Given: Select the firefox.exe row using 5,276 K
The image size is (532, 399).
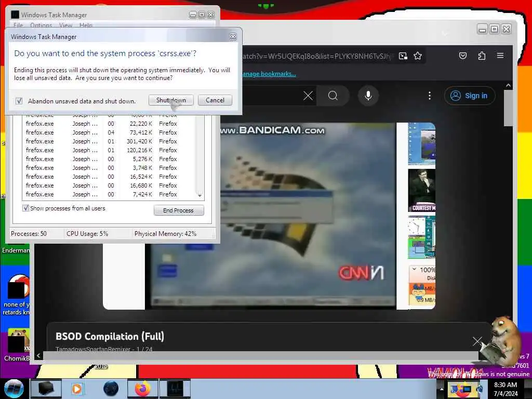Looking at the screenshot, I should (x=109, y=159).
